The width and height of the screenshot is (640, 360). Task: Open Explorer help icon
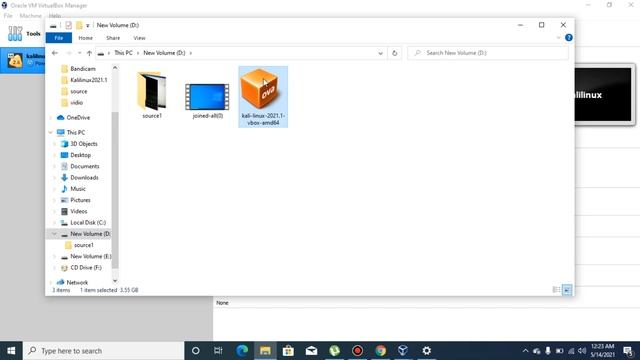pyautogui.click(x=569, y=38)
